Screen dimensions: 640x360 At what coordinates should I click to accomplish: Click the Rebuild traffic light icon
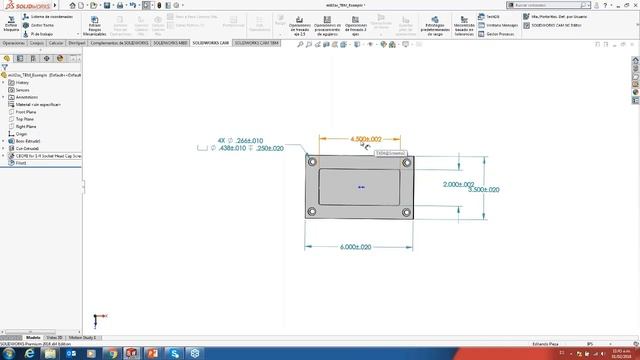159,5
